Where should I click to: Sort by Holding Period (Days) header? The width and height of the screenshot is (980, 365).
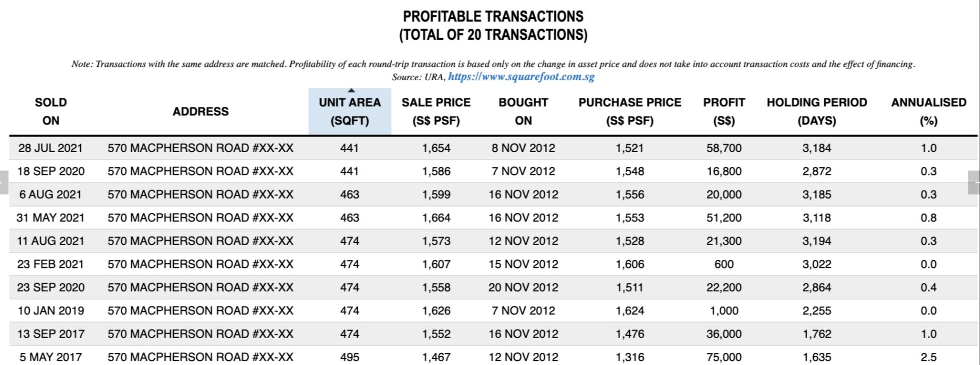(x=816, y=112)
